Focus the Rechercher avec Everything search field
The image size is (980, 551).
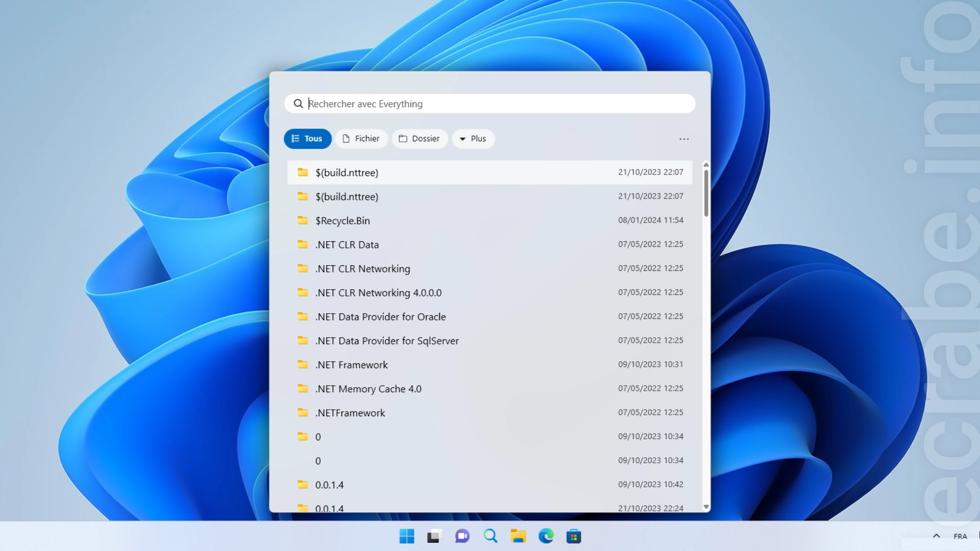click(x=490, y=104)
